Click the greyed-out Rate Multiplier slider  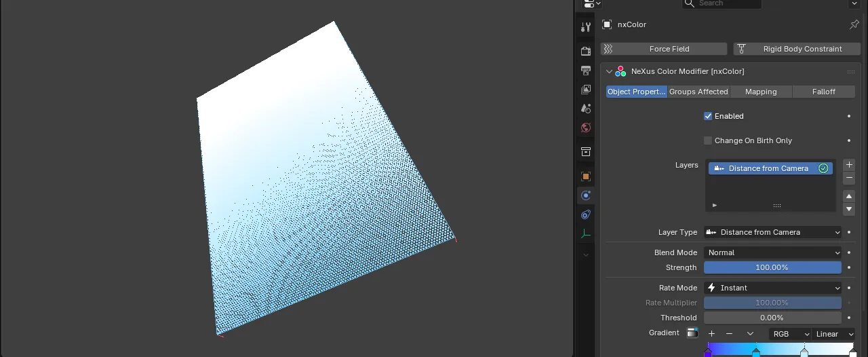(x=772, y=303)
